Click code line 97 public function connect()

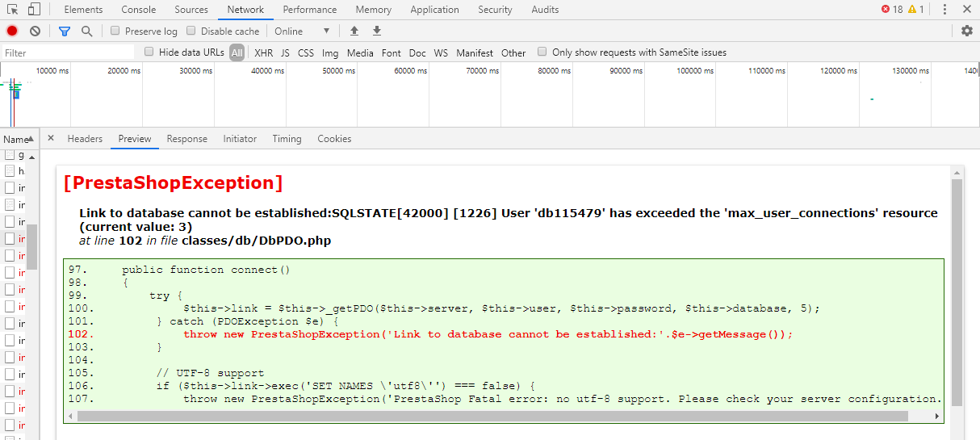(206, 270)
